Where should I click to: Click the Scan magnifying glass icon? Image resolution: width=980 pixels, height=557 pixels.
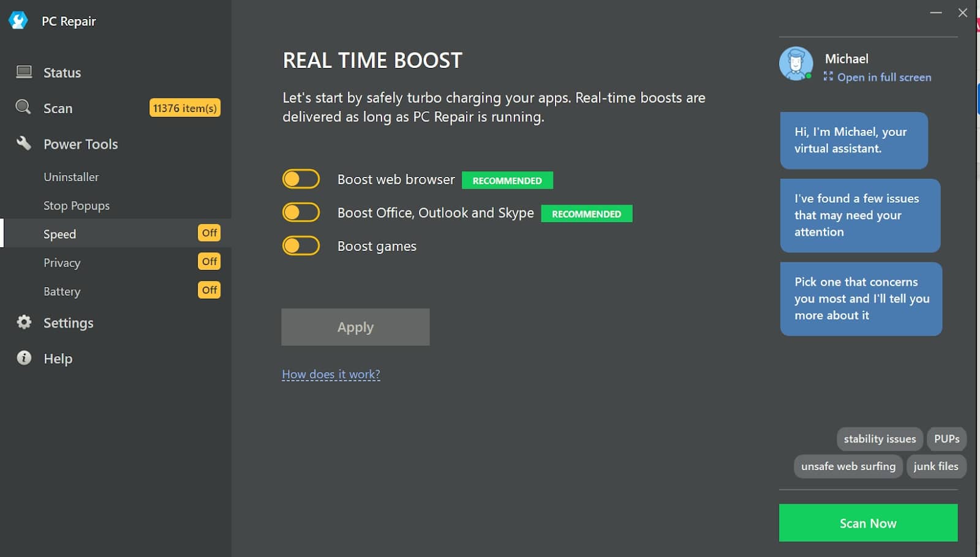tap(23, 107)
